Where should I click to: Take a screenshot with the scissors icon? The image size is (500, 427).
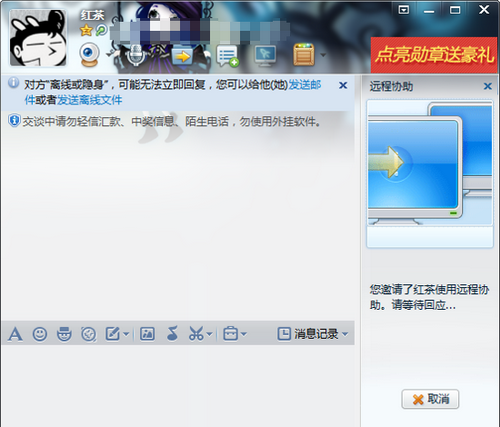[196, 334]
